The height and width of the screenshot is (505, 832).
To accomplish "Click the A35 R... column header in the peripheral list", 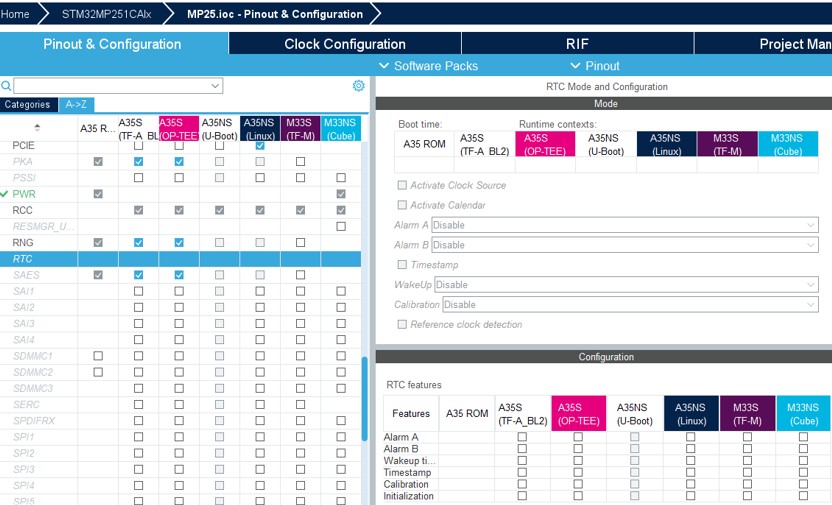I will pos(98,129).
